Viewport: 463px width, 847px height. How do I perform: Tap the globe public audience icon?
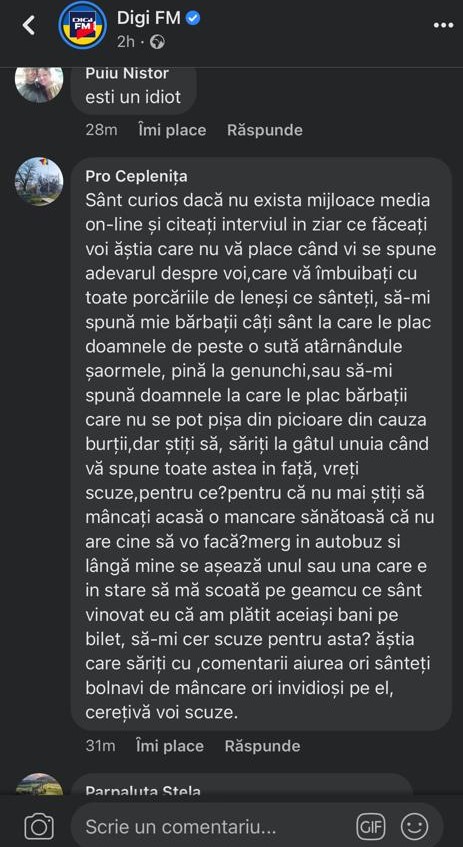tap(157, 42)
